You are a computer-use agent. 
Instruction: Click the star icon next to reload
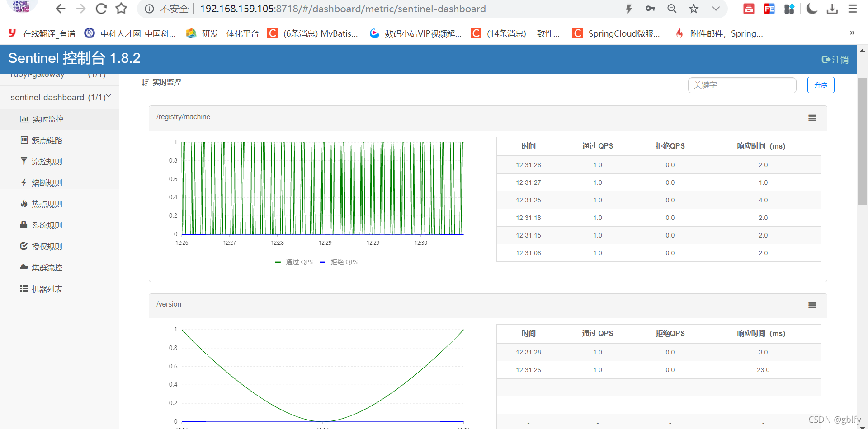121,9
